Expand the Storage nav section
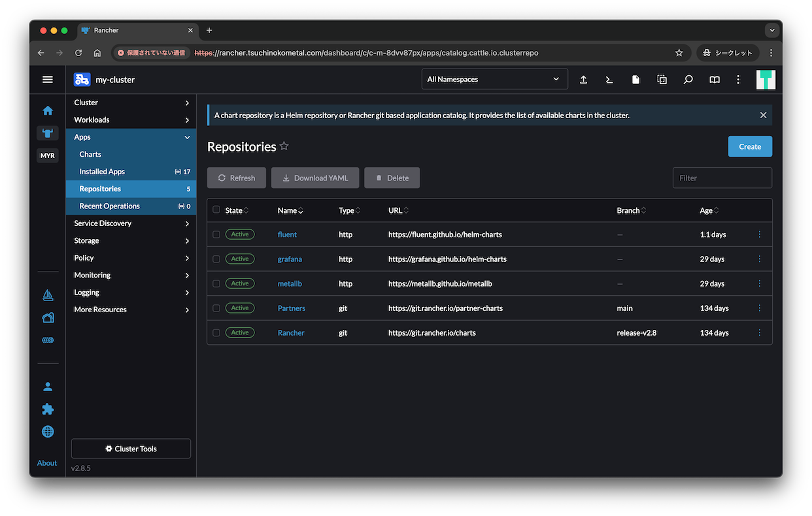 131,240
